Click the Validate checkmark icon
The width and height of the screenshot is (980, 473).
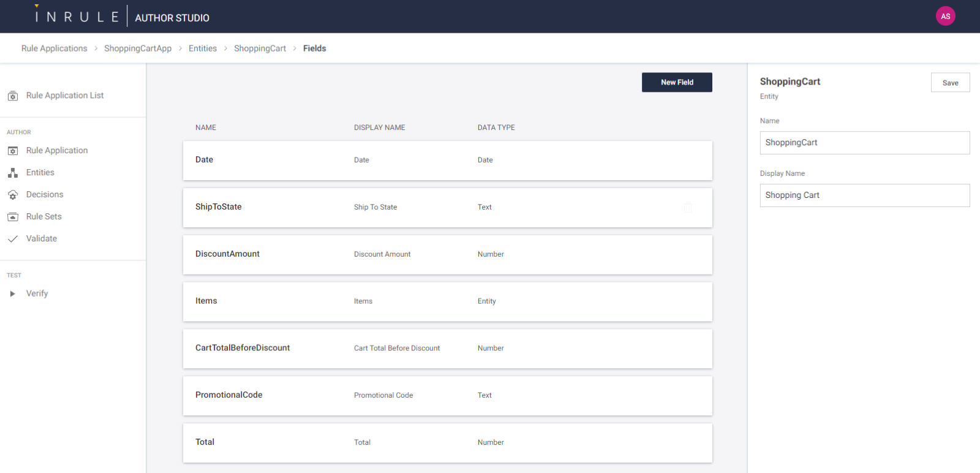pos(13,239)
